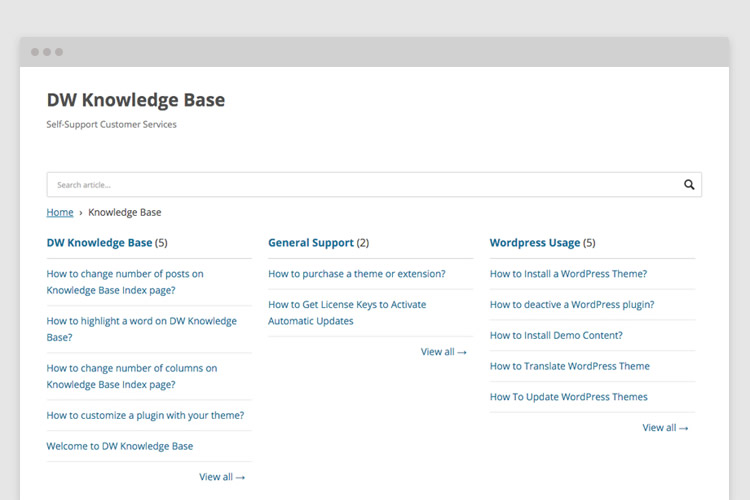Open How to Install a WordPress Theme
Viewport: 750px width, 500px height.
coord(568,274)
